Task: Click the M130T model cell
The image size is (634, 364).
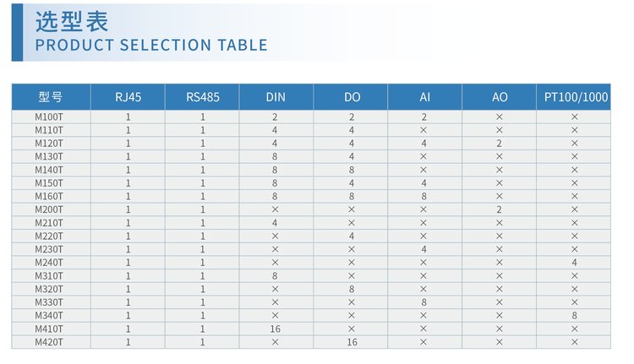Action: pyautogui.click(x=49, y=156)
